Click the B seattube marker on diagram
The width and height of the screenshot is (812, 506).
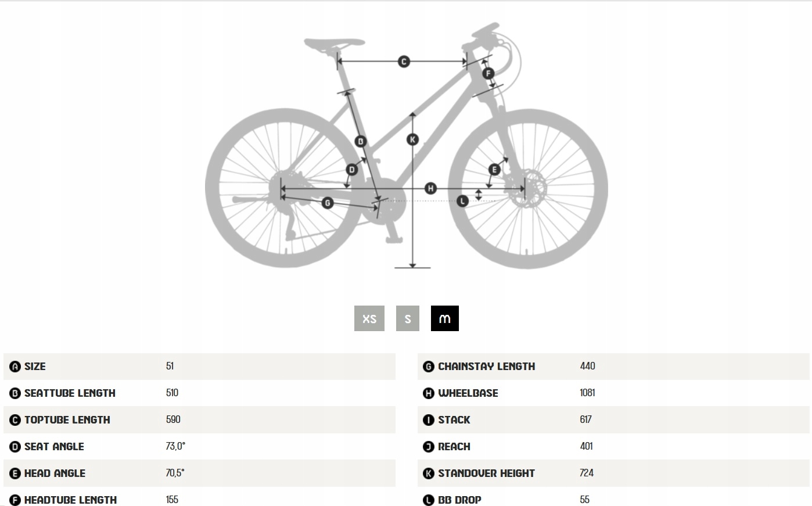pos(360,141)
